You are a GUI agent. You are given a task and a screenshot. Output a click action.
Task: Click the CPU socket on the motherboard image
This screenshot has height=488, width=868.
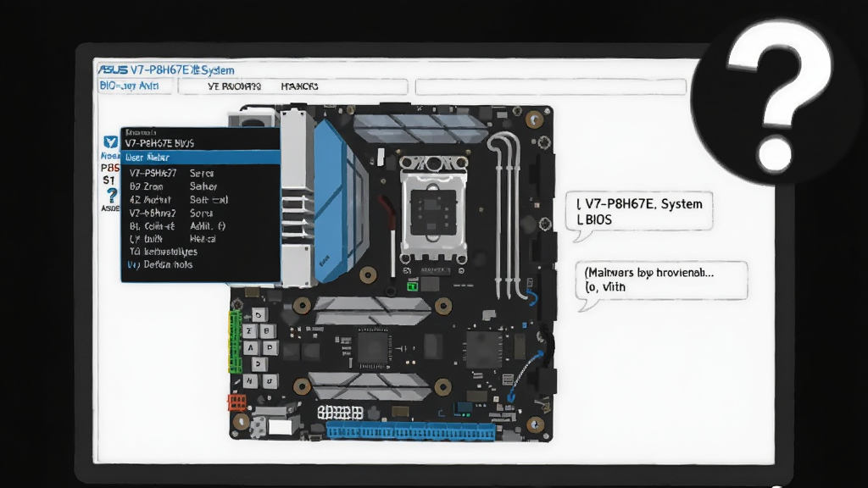tap(433, 208)
